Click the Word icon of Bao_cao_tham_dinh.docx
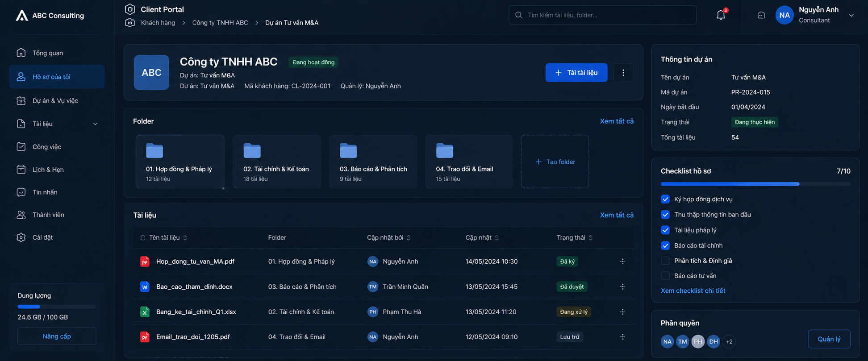The image size is (868, 361). (x=145, y=286)
